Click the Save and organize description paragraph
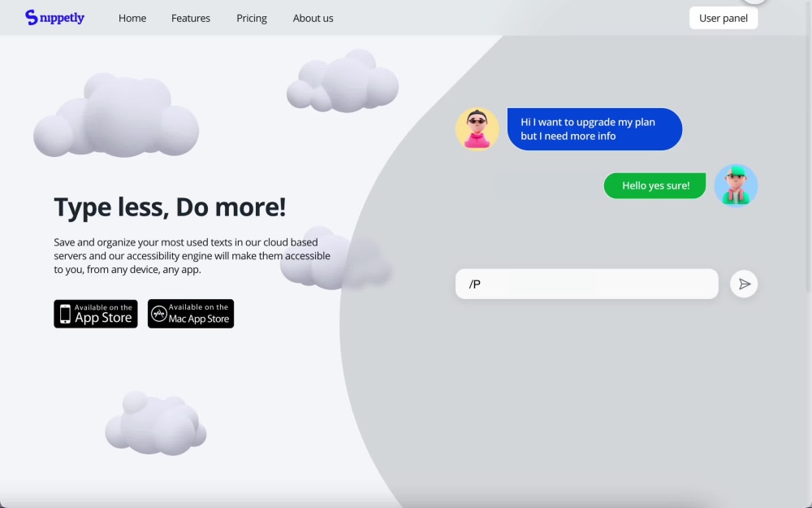Viewport: 812px width, 508px height. [192, 255]
